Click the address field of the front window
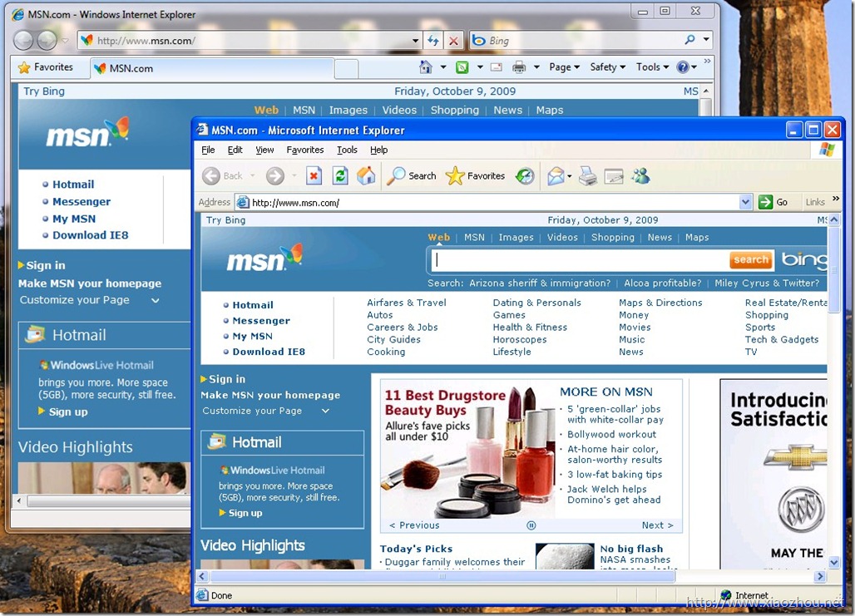This screenshot has height=616, width=855. (495, 203)
